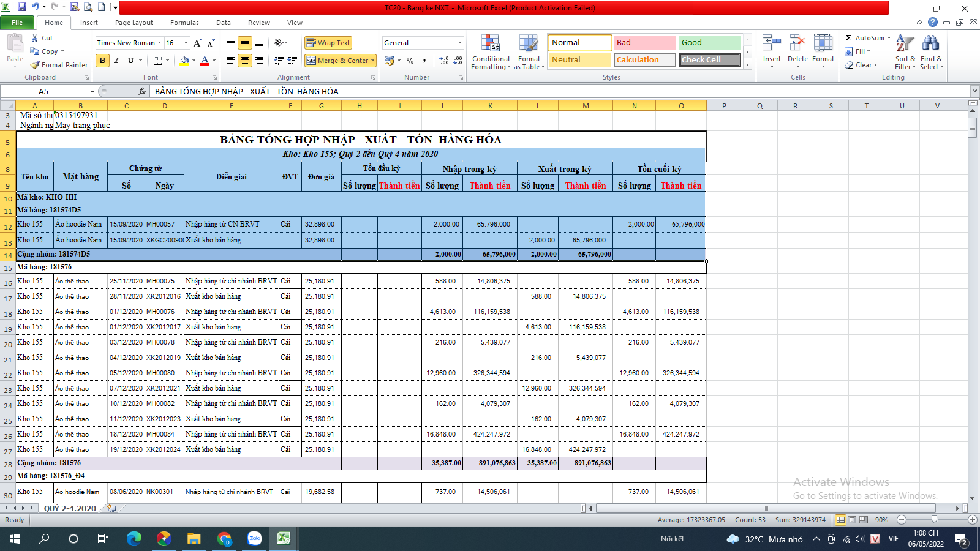Expand the General number format dropdown
This screenshot has width=980, height=551.
click(459, 43)
